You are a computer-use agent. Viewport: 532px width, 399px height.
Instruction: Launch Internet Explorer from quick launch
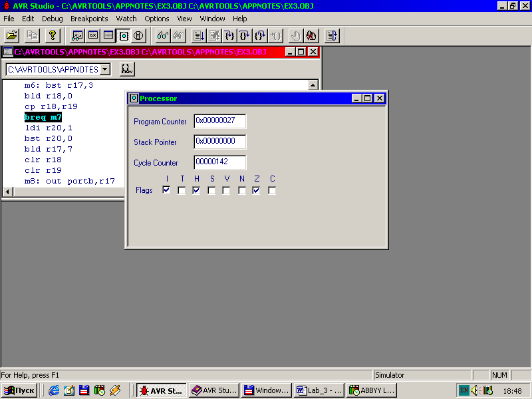(x=54, y=390)
